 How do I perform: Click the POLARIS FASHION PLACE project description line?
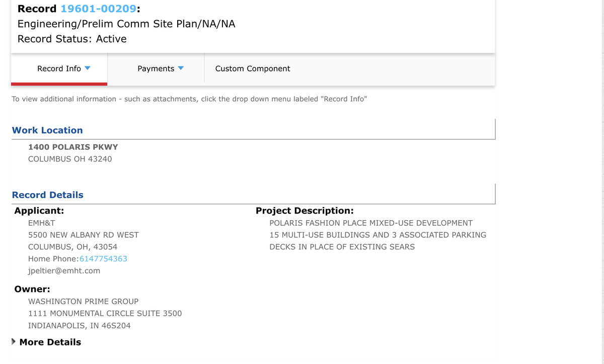(371, 223)
